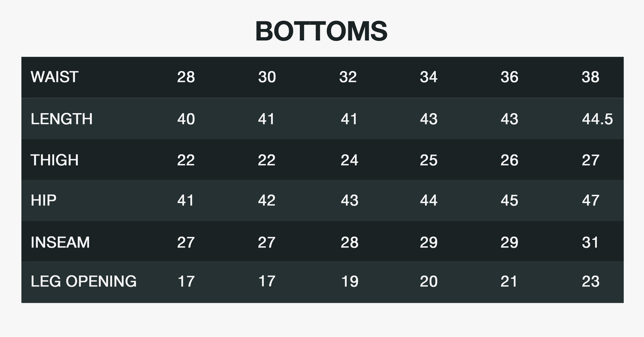
Task: Select the WAIST row label
Action: (x=54, y=77)
